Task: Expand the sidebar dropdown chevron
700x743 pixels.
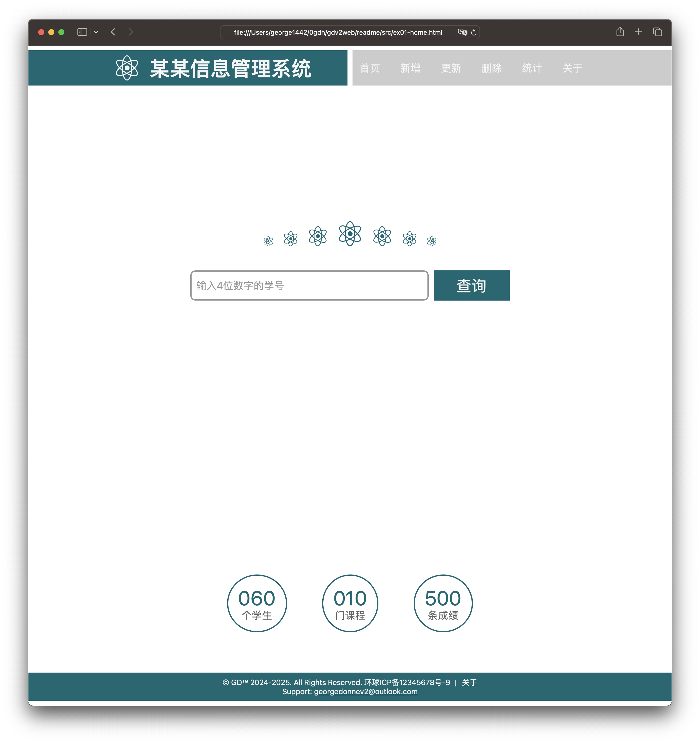Action: tap(96, 32)
